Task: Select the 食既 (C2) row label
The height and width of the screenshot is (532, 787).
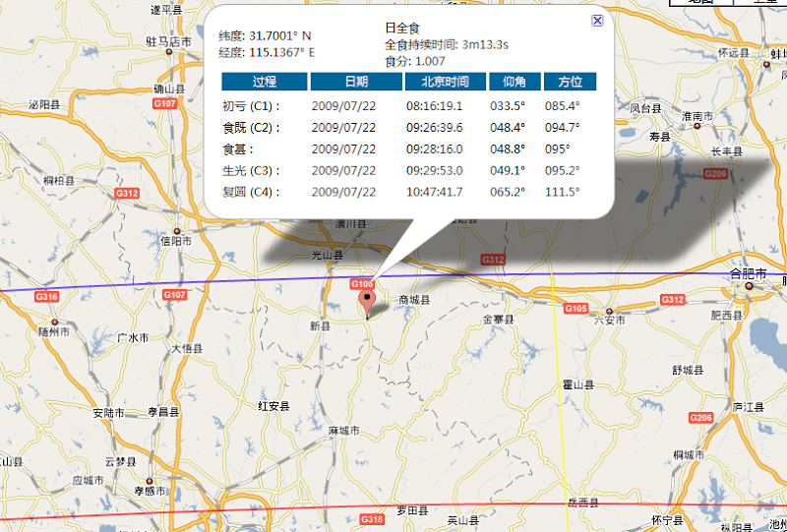Action: coord(251,128)
